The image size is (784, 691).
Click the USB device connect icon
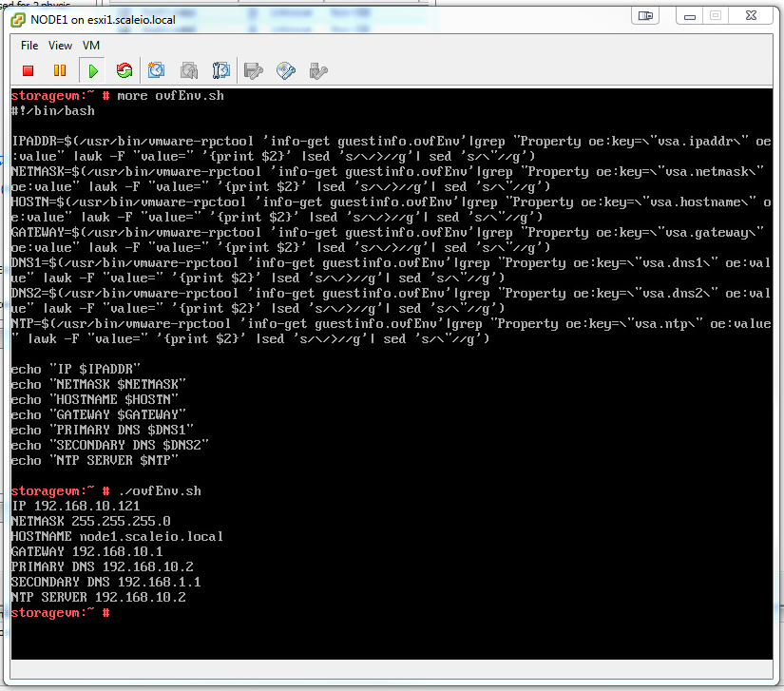318,70
